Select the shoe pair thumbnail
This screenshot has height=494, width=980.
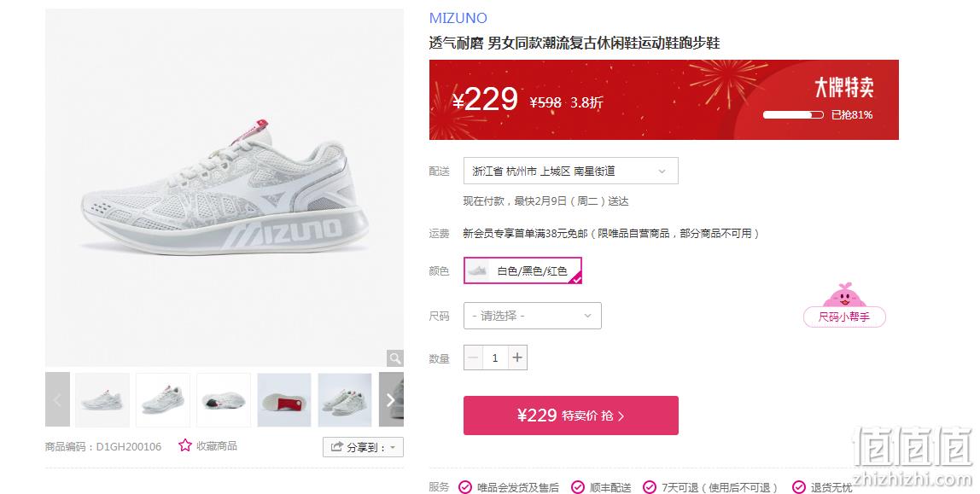tap(345, 399)
